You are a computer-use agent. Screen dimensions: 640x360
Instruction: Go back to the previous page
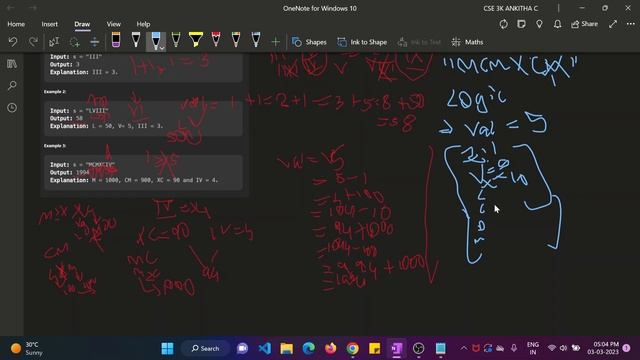pos(11,8)
